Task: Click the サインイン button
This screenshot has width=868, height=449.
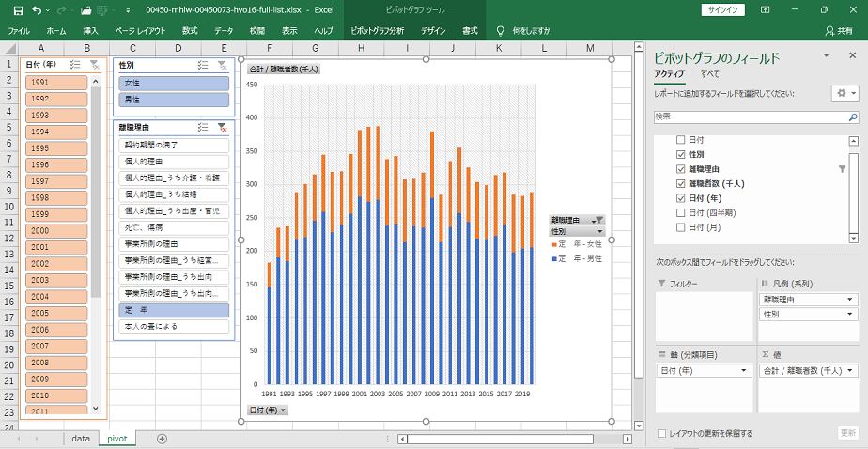Action: pos(723,9)
